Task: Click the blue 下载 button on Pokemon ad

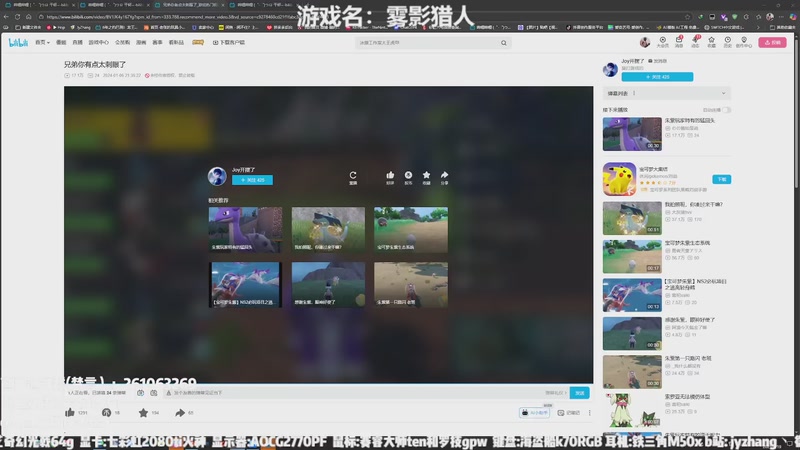Action: pyautogui.click(x=721, y=179)
